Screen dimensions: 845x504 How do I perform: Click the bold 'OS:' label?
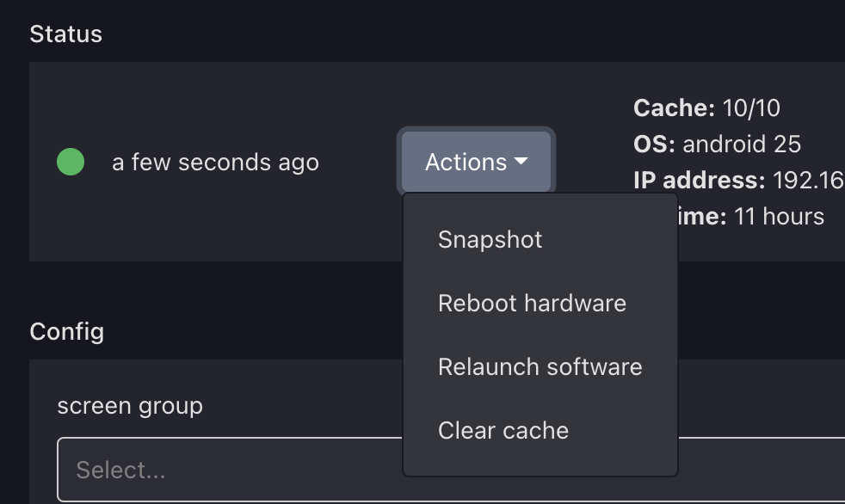[654, 144]
